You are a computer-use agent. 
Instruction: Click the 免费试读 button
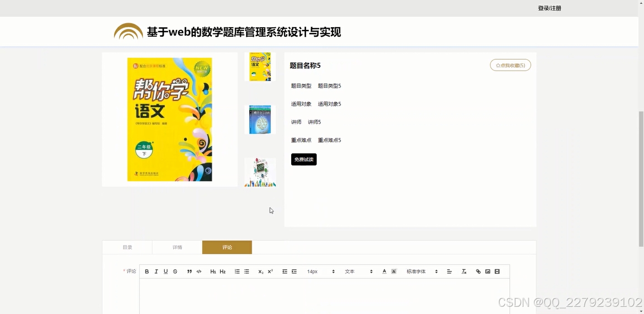coord(303,159)
